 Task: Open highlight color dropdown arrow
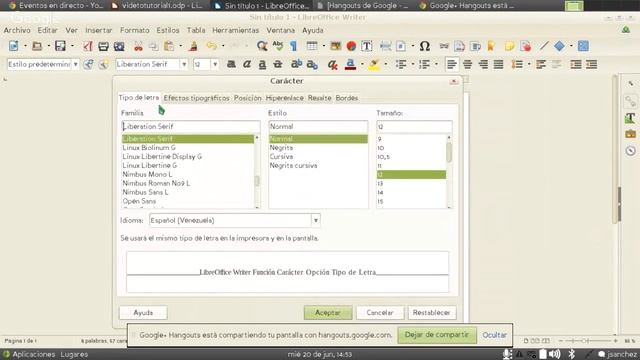[x=386, y=64]
